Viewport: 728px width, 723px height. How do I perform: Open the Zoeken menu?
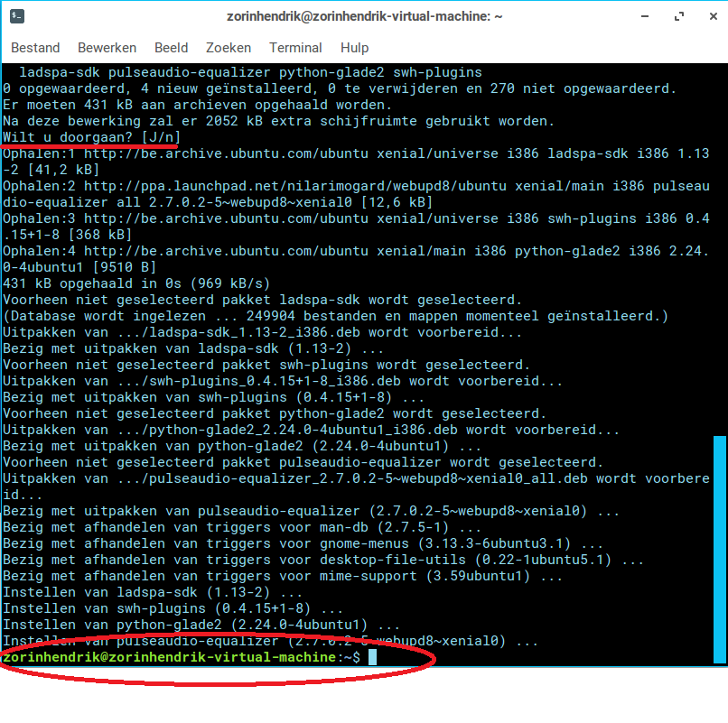[229, 48]
